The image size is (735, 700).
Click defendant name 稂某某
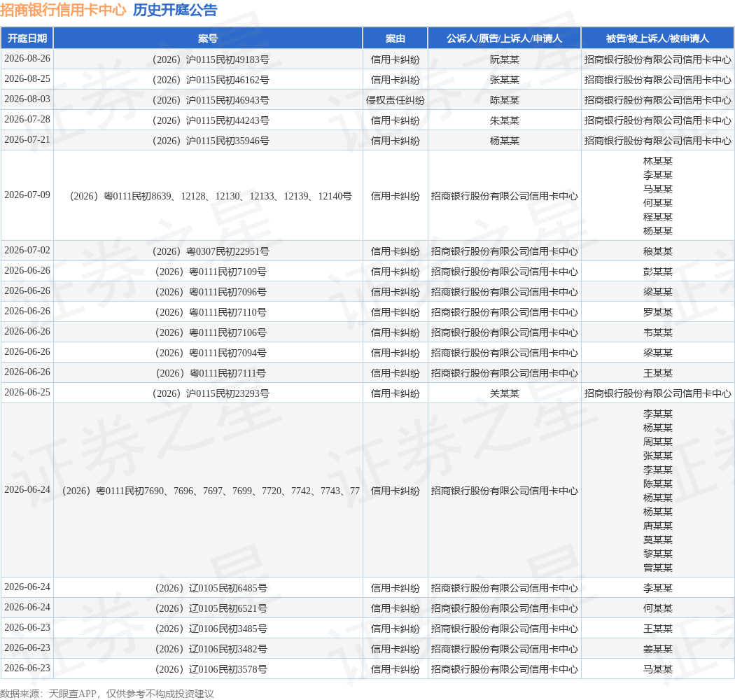coord(658,251)
